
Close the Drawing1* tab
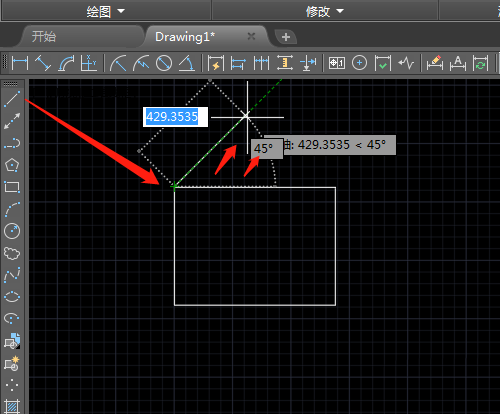click(251, 36)
